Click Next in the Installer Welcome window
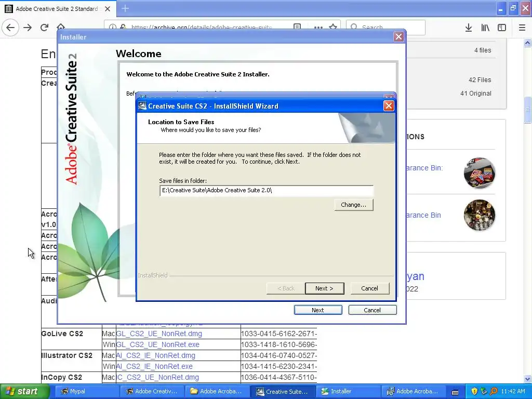This screenshot has height=399, width=532. pyautogui.click(x=318, y=310)
